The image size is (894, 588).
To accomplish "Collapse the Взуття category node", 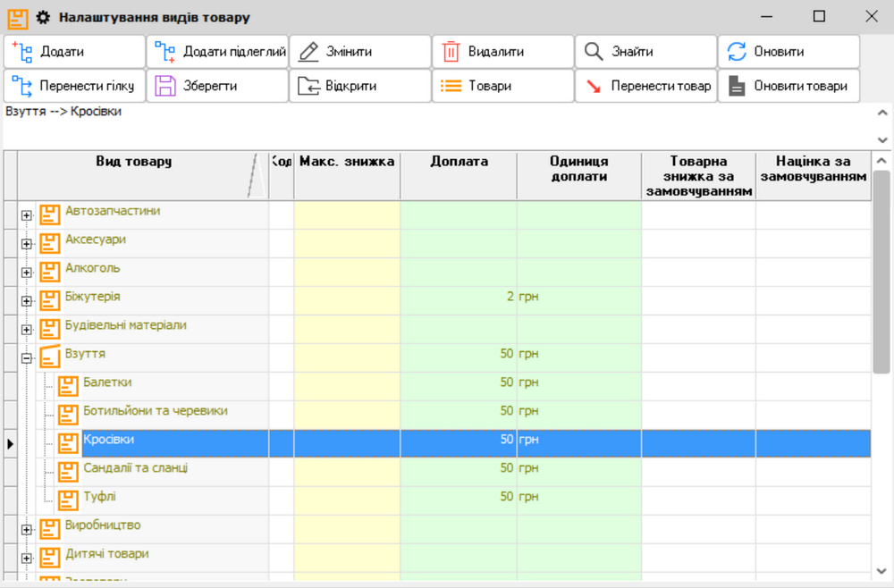I will pos(27,358).
